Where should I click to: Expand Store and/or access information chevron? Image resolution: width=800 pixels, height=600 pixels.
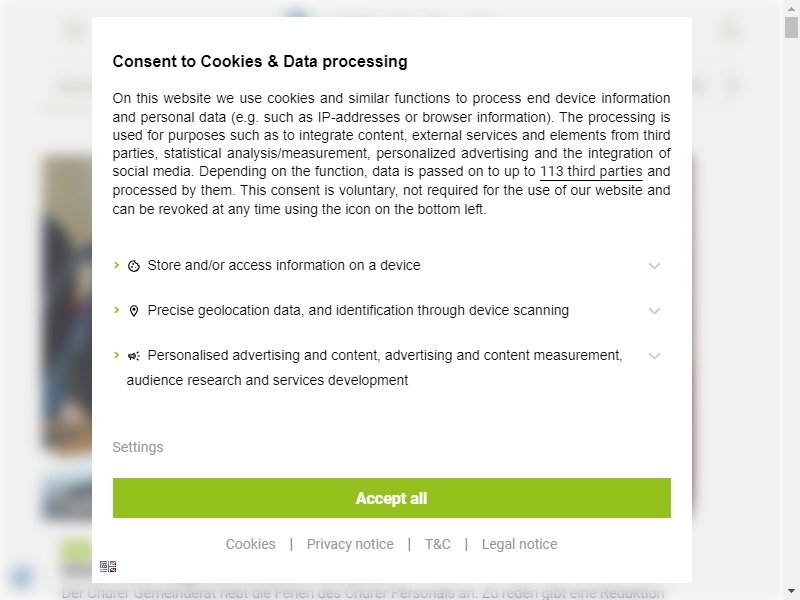coord(654,266)
